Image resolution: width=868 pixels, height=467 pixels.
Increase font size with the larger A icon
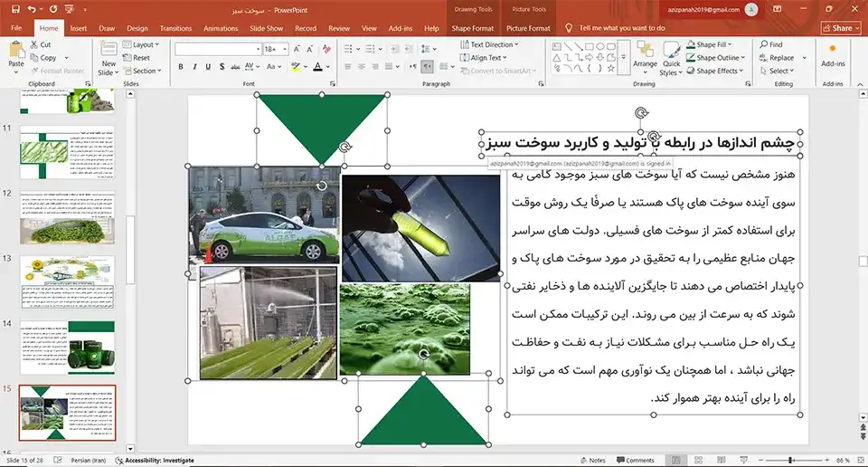[x=297, y=49]
